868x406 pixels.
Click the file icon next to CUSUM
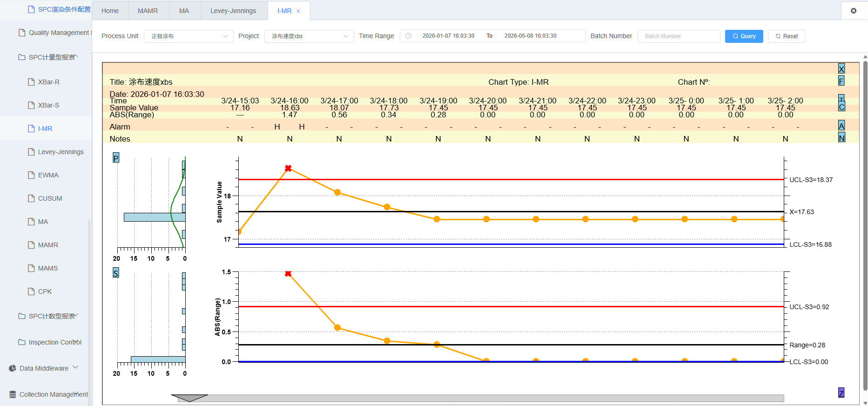click(31, 198)
